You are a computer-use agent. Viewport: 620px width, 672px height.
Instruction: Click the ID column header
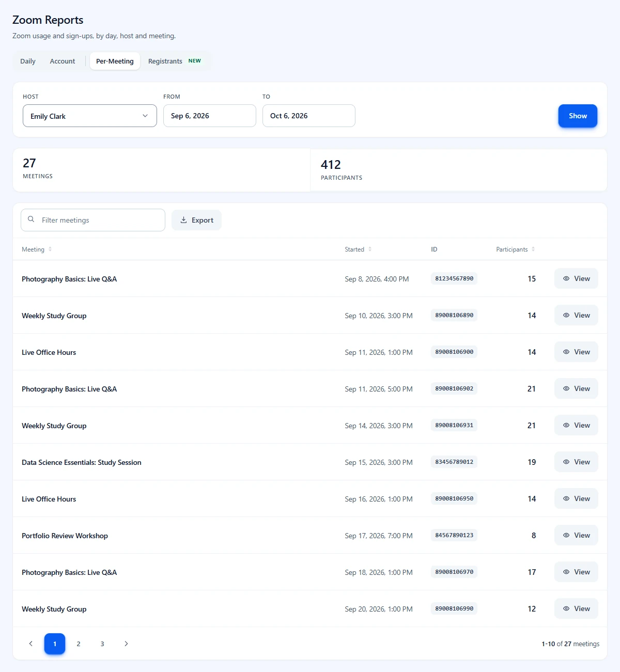pyautogui.click(x=434, y=249)
